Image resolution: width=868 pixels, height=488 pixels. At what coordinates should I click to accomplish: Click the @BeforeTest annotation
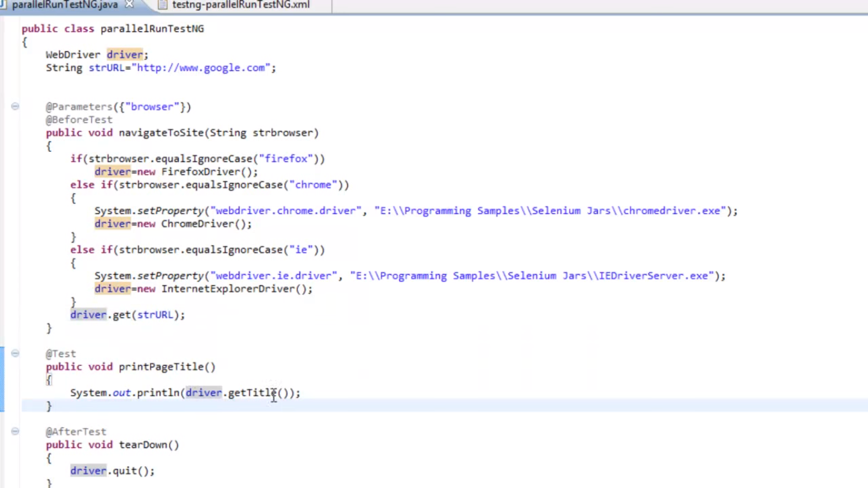tap(79, 119)
